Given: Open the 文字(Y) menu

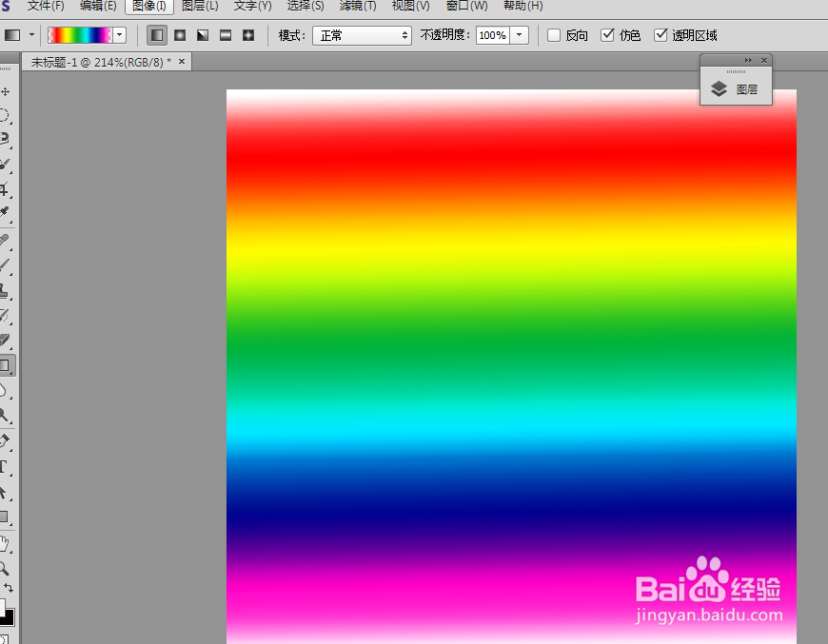Looking at the screenshot, I should coord(253,6).
